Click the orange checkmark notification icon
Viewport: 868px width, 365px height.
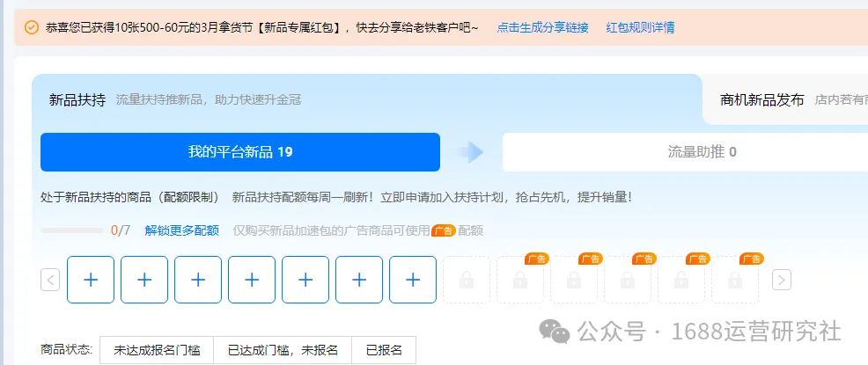[x=32, y=27]
